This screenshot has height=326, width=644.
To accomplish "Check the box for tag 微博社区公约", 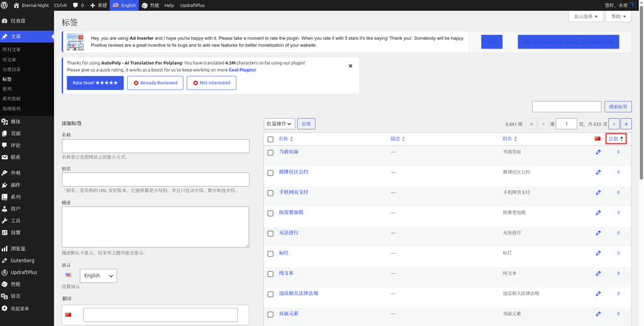I will (x=270, y=172).
